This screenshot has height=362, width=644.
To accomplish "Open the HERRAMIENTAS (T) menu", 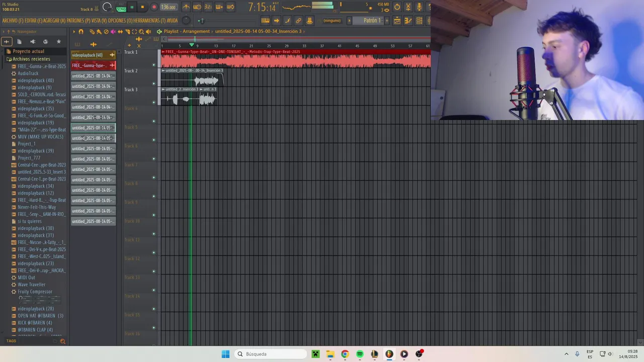I will point(149,21).
